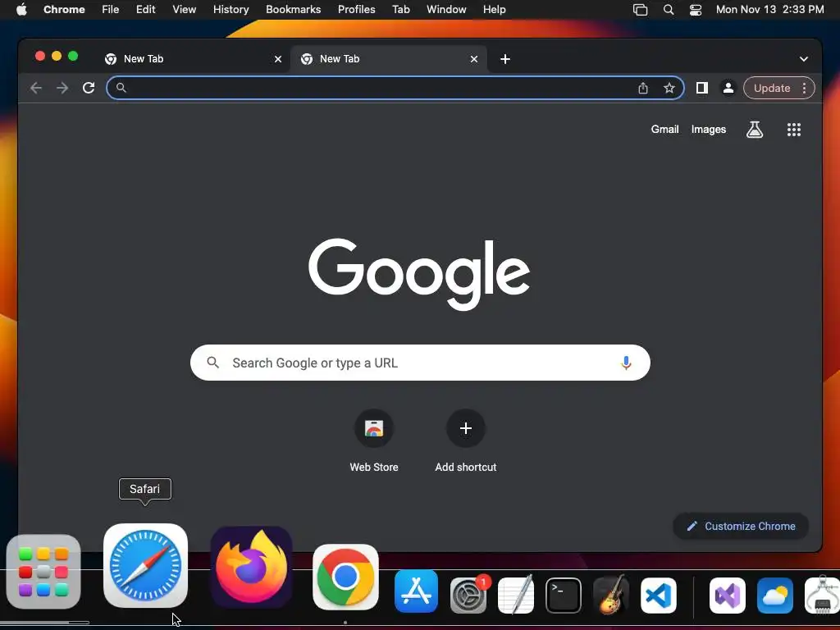Open the Gmail link
Viewport: 840px width, 630px height.
pos(664,129)
